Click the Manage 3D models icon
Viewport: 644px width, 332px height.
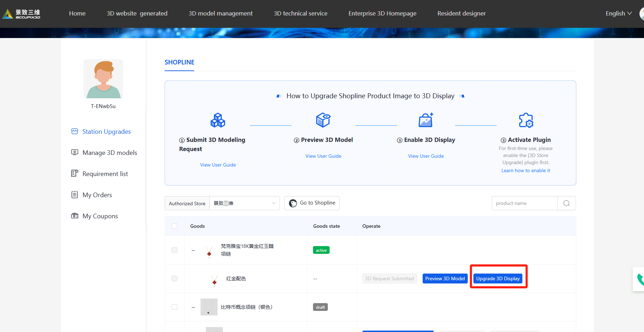point(75,152)
